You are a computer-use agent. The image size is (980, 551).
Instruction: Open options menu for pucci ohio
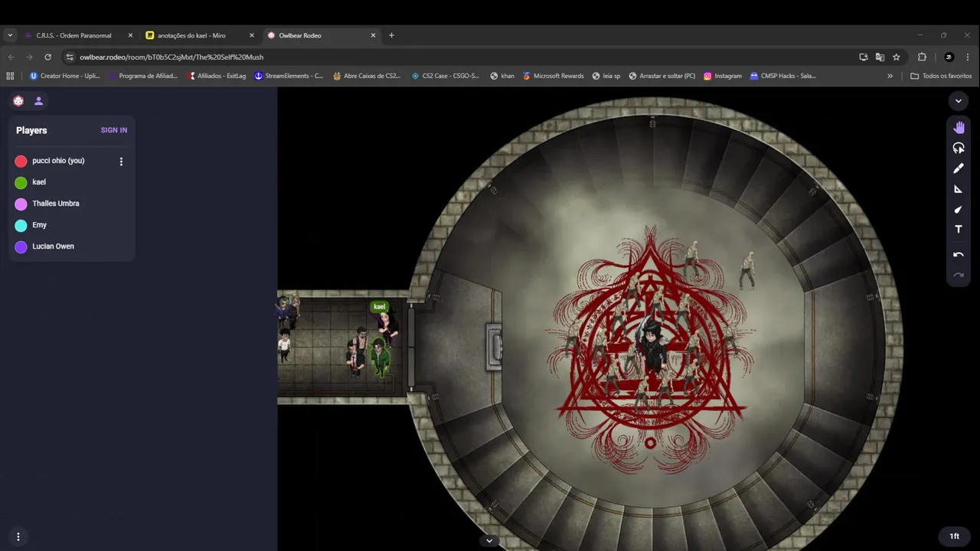[121, 161]
